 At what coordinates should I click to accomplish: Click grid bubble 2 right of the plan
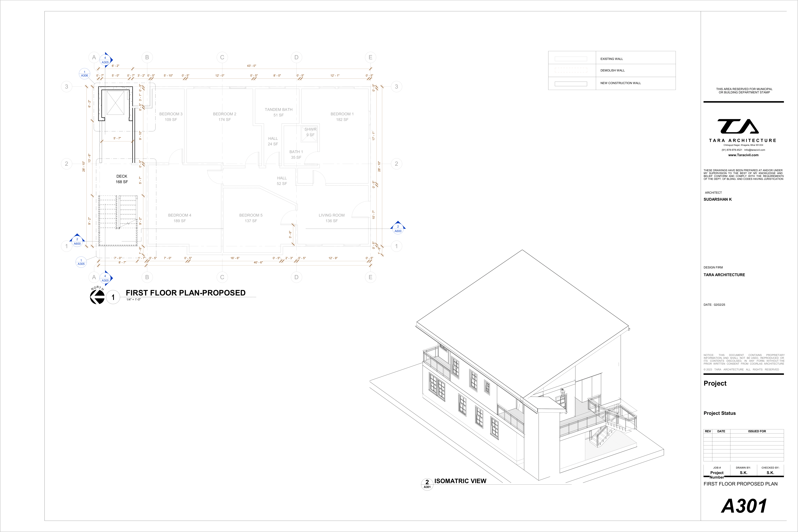point(396,164)
